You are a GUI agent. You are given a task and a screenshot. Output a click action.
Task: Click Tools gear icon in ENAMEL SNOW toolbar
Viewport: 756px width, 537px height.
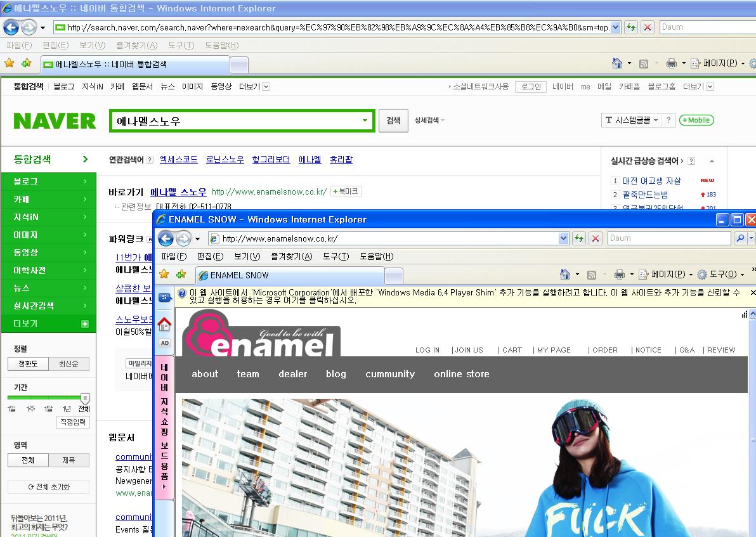tap(702, 275)
